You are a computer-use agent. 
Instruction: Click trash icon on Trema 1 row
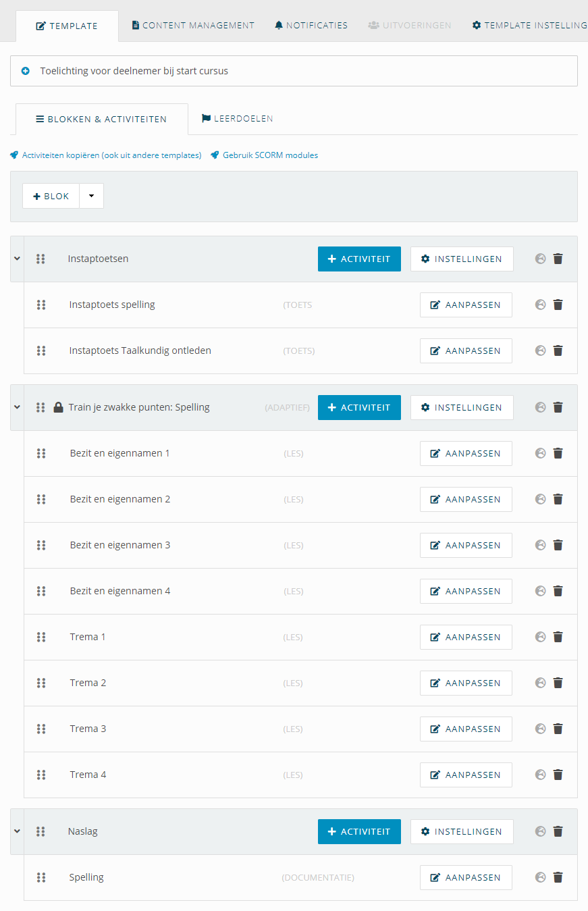tap(558, 637)
